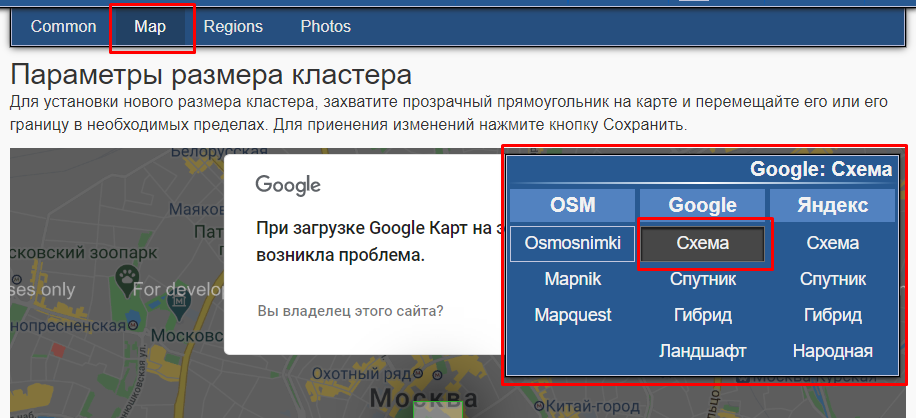This screenshot has height=418, width=916.
Task: Select Google Спутник map type
Action: coord(702,279)
